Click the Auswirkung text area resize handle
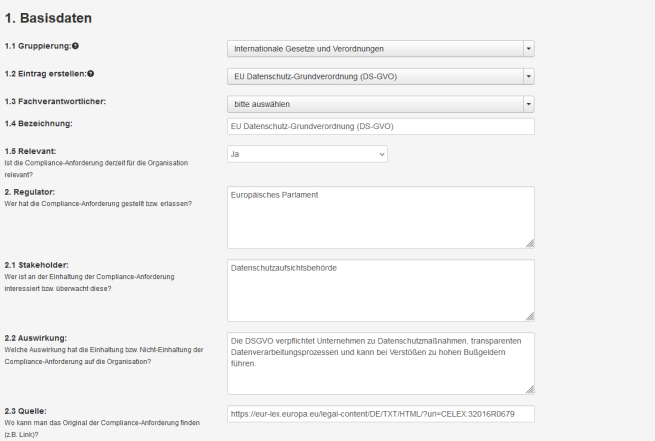 (x=530, y=389)
